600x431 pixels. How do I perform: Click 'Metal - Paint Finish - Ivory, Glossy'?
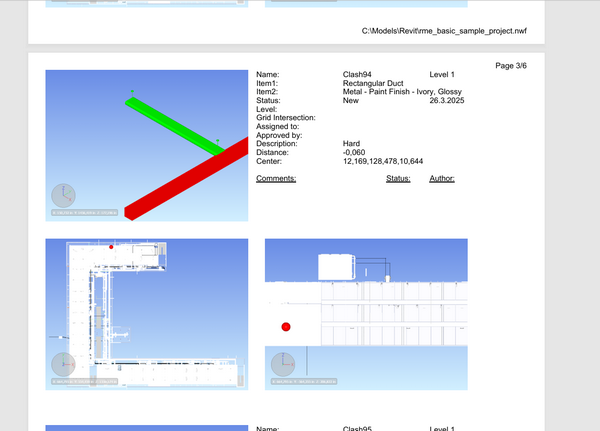(x=402, y=92)
